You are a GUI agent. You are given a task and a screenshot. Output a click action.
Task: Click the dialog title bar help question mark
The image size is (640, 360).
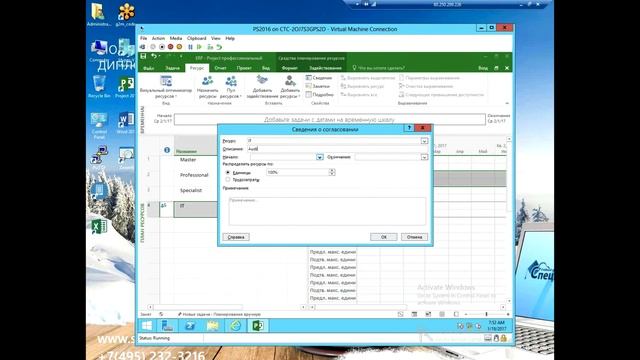[409, 128]
